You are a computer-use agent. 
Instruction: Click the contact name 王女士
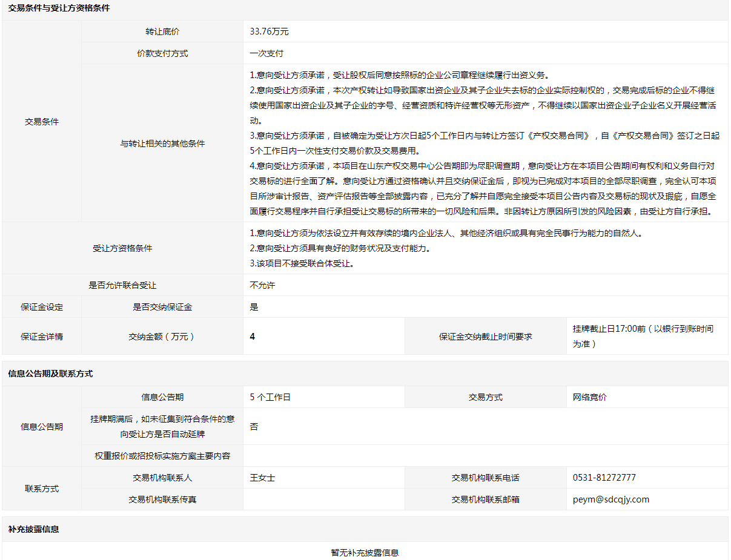262,478
